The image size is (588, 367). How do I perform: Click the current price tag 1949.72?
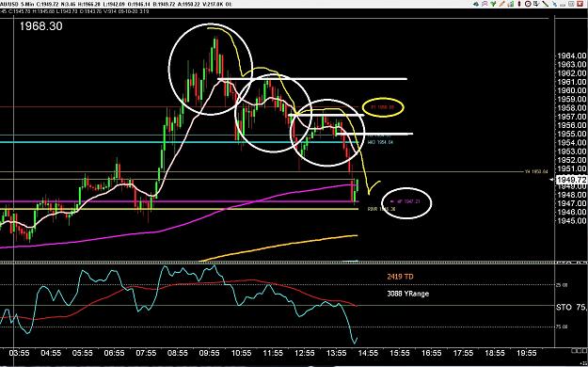(572, 180)
